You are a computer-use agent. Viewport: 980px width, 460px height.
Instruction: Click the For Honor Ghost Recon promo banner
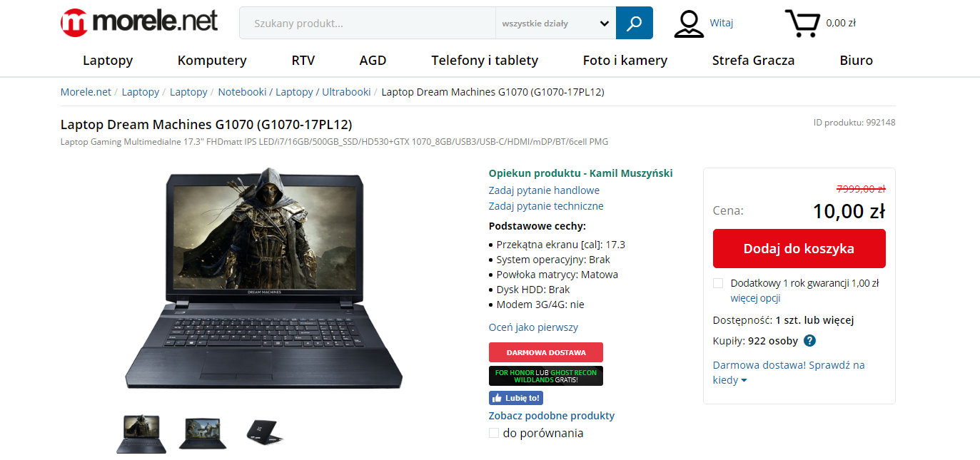click(546, 376)
